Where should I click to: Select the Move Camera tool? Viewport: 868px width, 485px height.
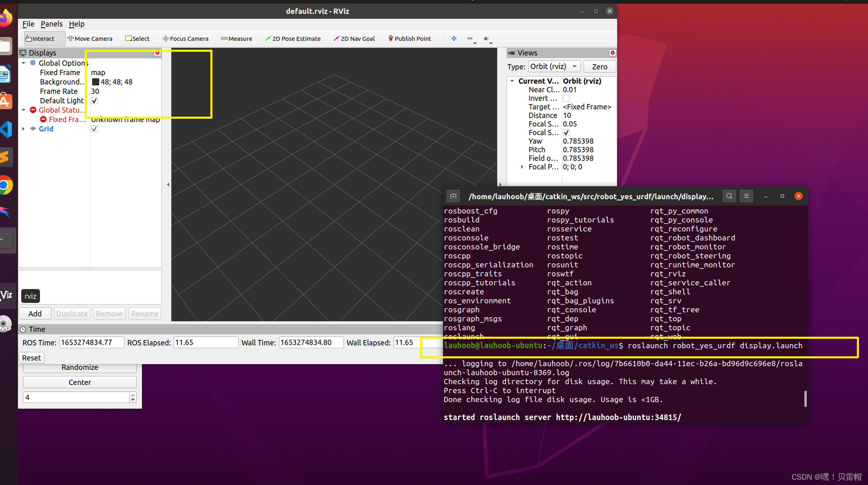[x=90, y=39]
